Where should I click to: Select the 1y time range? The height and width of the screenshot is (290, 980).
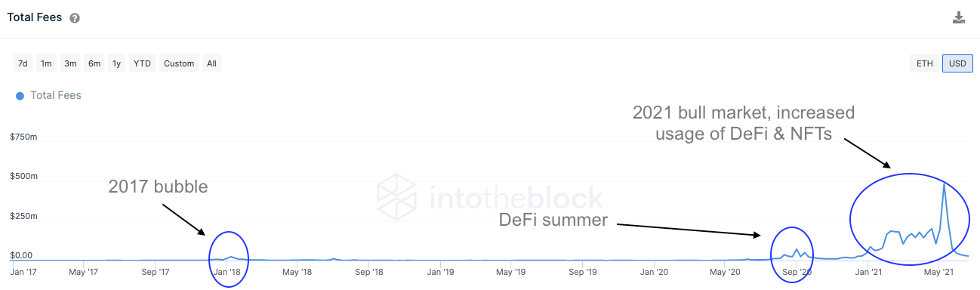click(116, 63)
